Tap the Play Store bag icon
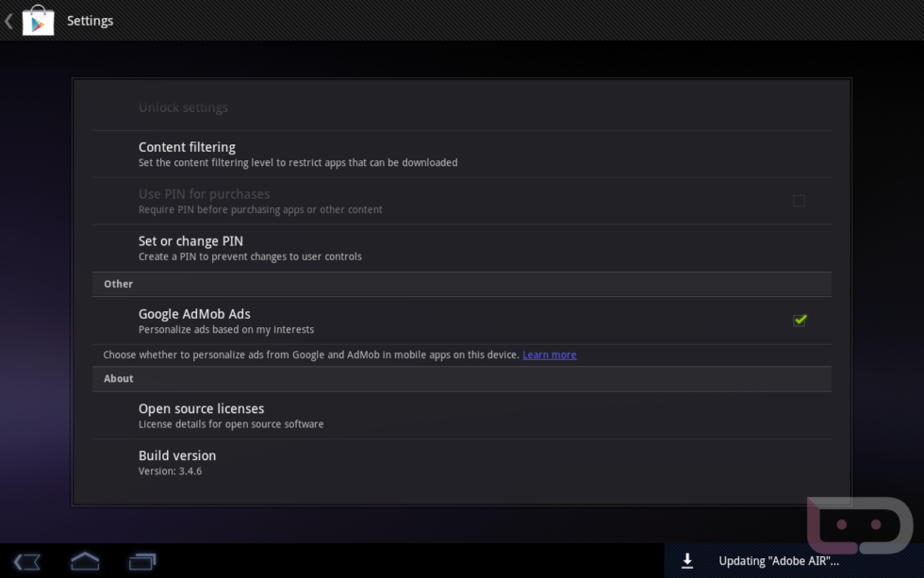 (38, 21)
